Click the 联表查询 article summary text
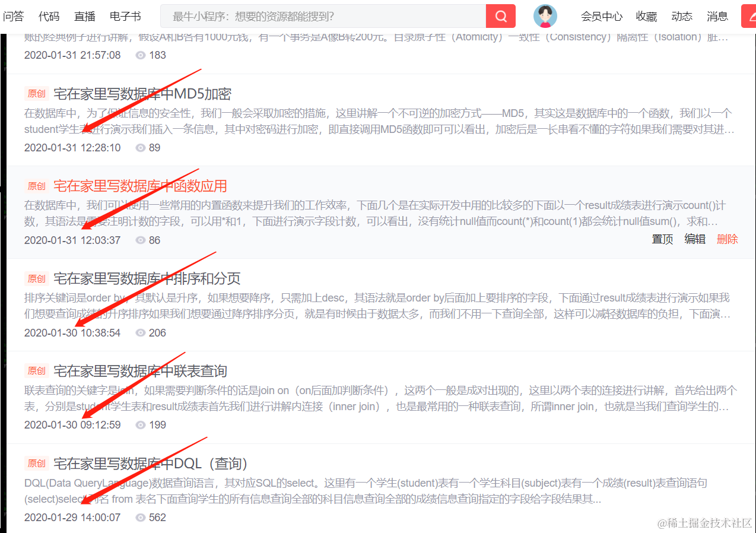The image size is (756, 533). coord(380,398)
